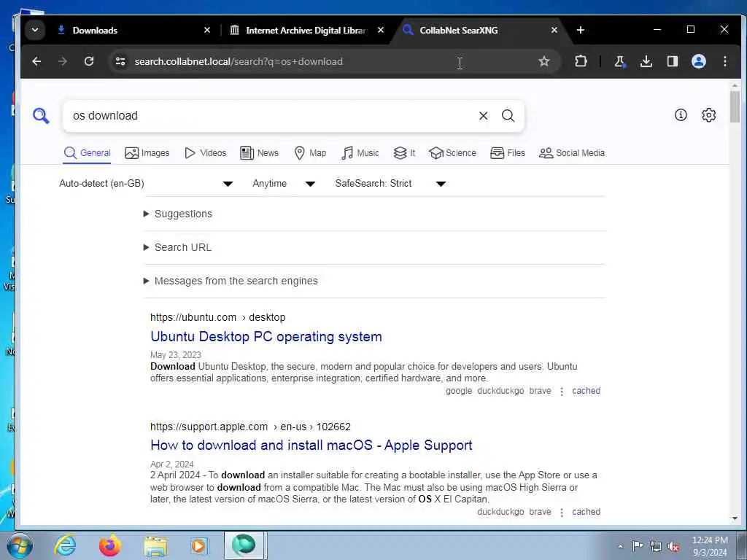Open Chrome three-dot menu
Viewport: 747px width, 560px height.
coord(724,61)
